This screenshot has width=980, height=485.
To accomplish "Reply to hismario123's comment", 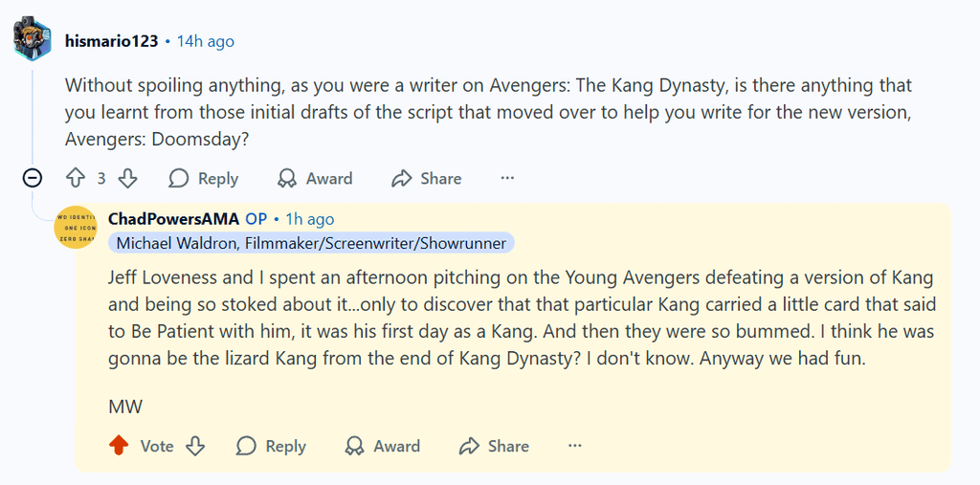I will pos(203,178).
